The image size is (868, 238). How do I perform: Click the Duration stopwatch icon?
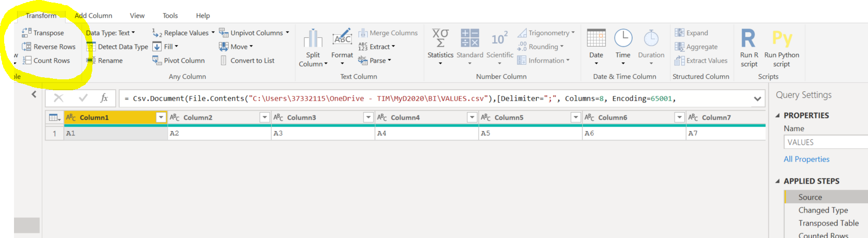[x=651, y=38]
